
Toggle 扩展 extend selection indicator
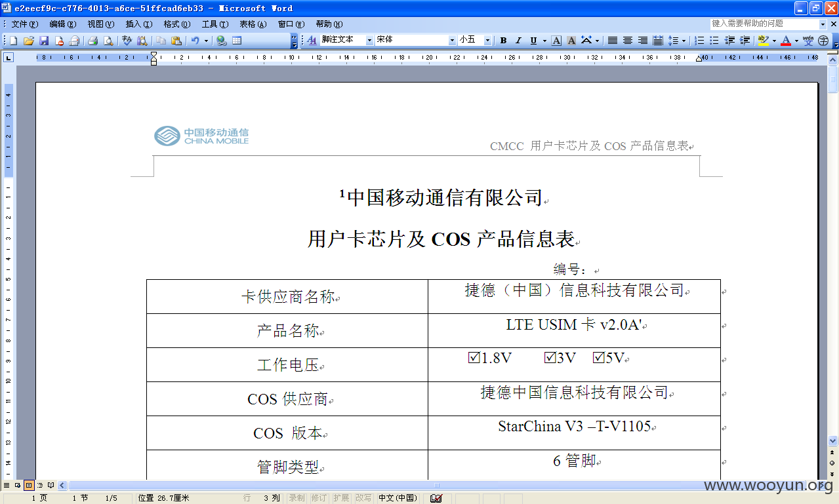coord(340,498)
